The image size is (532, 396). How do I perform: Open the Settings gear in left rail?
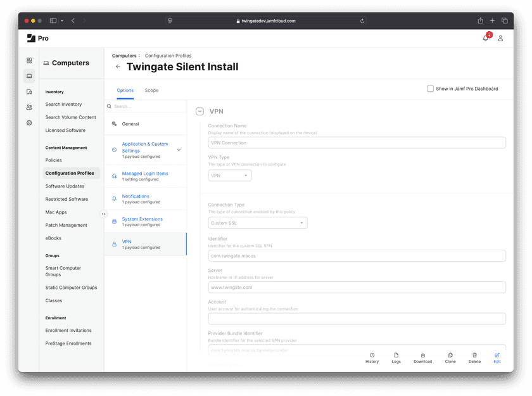tap(29, 123)
